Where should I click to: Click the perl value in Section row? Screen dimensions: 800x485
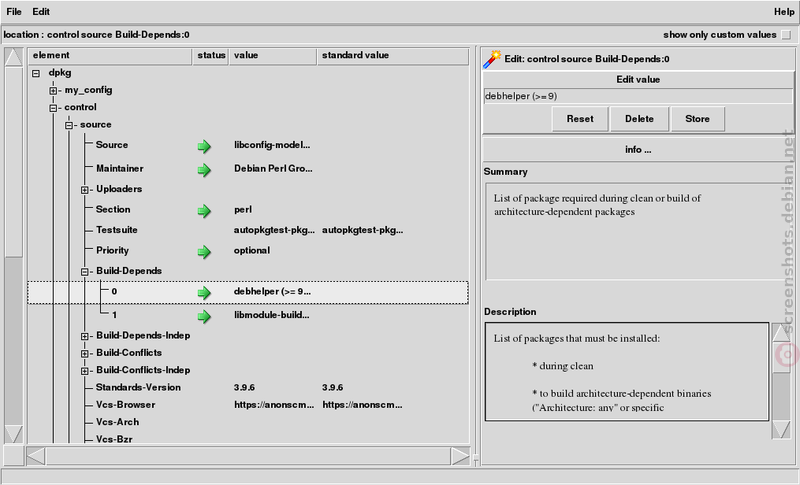(x=243, y=210)
